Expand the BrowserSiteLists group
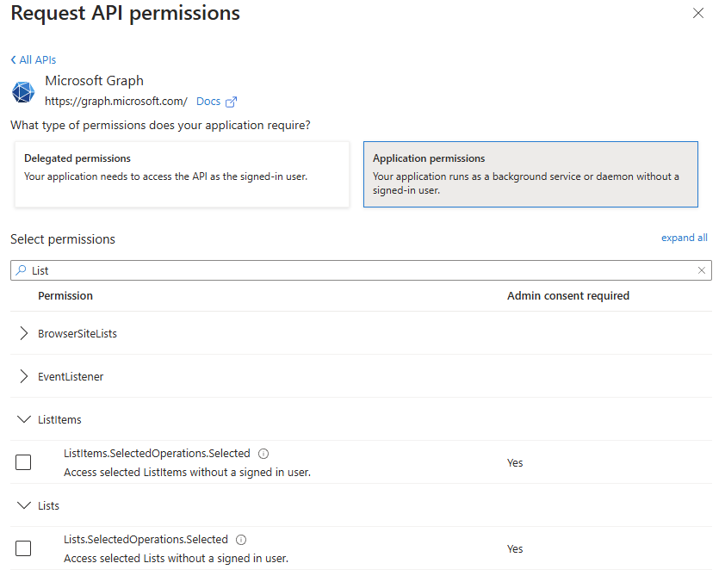 pos(23,333)
